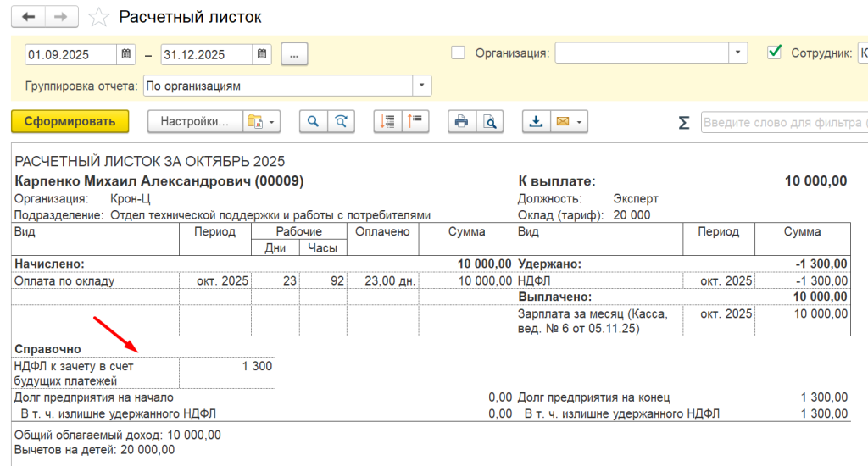
Task: Print the report using the printer icon
Action: 462,122
